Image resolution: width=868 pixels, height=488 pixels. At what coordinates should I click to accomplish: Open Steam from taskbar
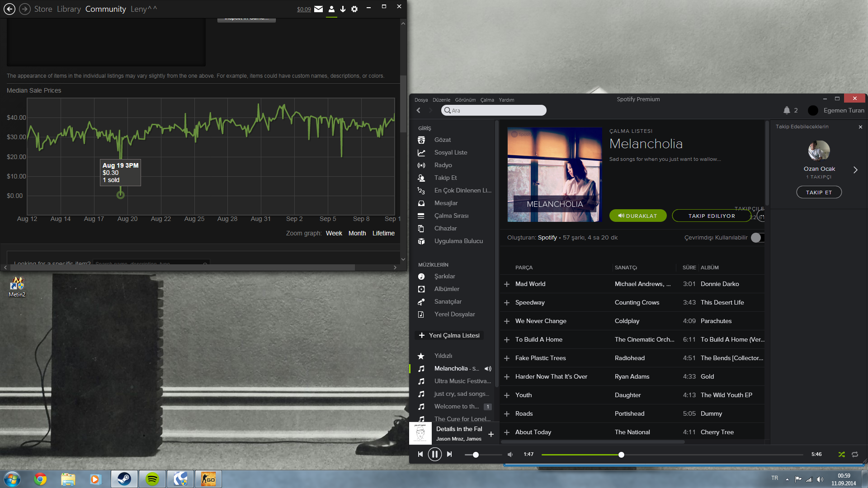pos(124,479)
